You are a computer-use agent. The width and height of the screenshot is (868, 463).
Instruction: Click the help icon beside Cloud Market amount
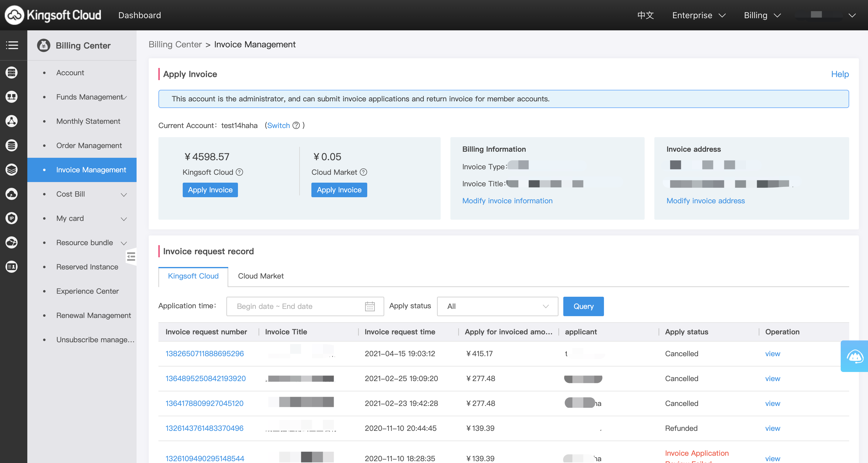(x=364, y=172)
